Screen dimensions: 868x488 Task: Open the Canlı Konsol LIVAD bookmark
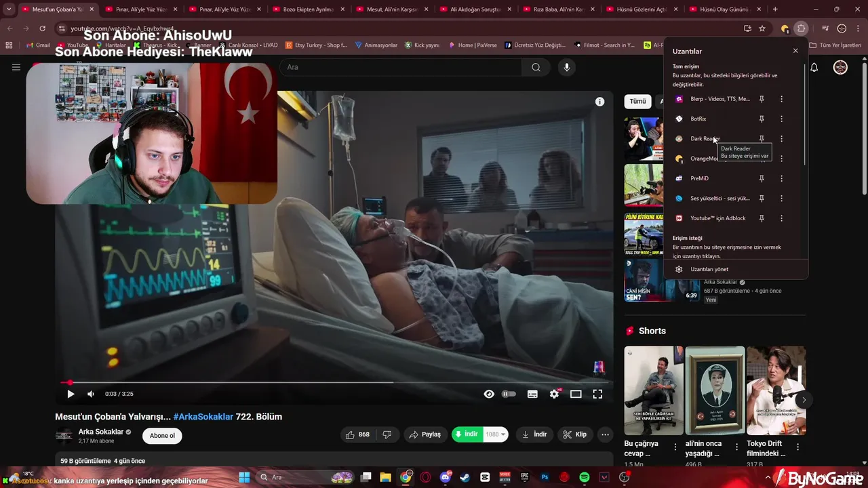click(248, 45)
